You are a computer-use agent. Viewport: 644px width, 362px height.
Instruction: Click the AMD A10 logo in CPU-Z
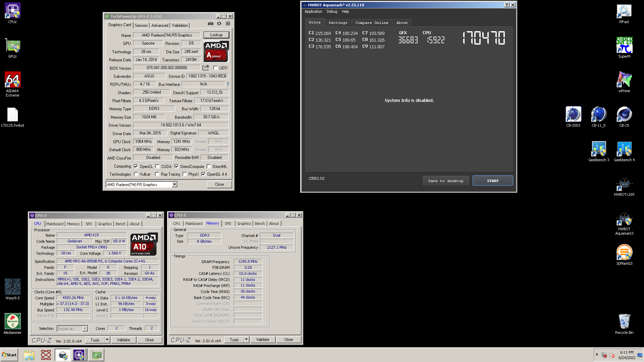click(x=144, y=244)
